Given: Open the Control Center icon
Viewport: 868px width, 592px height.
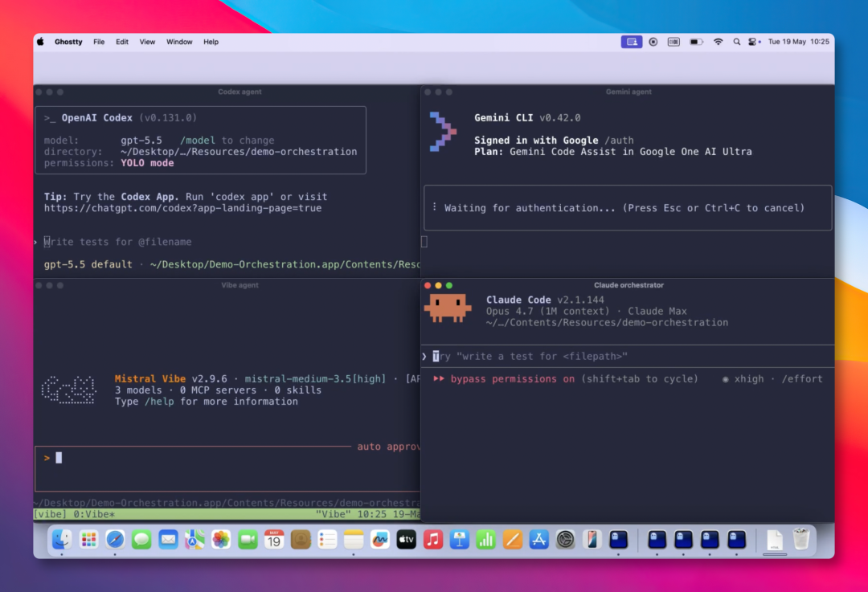Looking at the screenshot, I should point(754,42).
